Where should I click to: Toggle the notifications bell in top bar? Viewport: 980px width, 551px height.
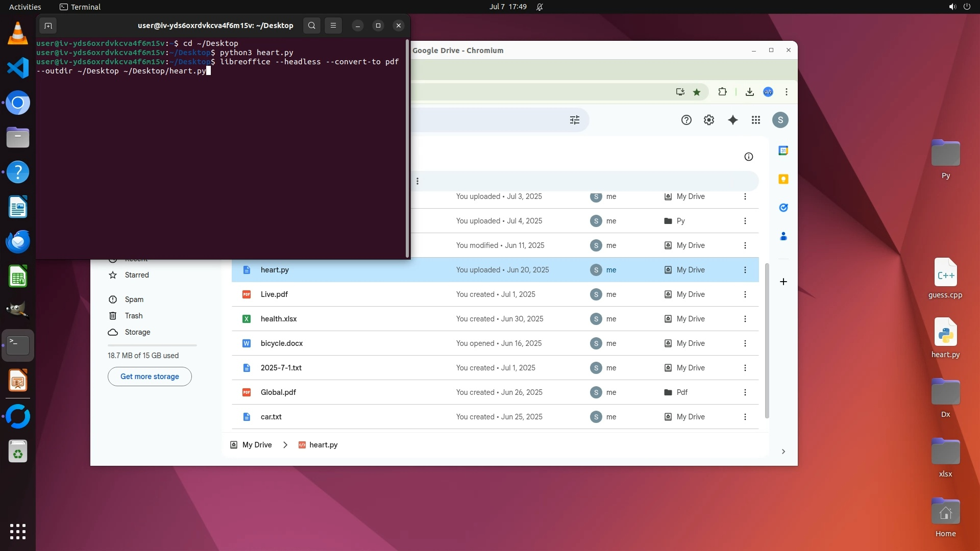(540, 7)
